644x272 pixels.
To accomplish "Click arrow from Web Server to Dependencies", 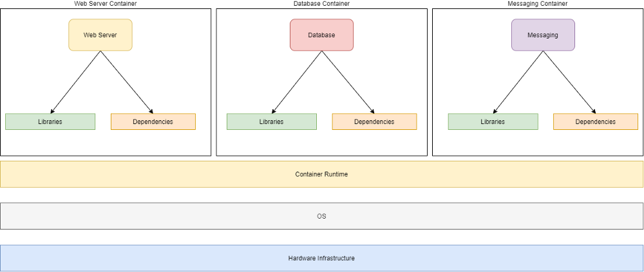I will tap(126, 82).
